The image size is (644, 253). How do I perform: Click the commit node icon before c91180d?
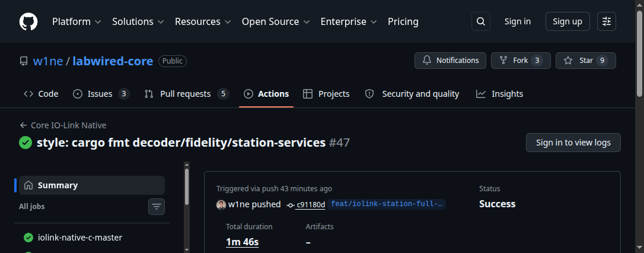point(291,205)
